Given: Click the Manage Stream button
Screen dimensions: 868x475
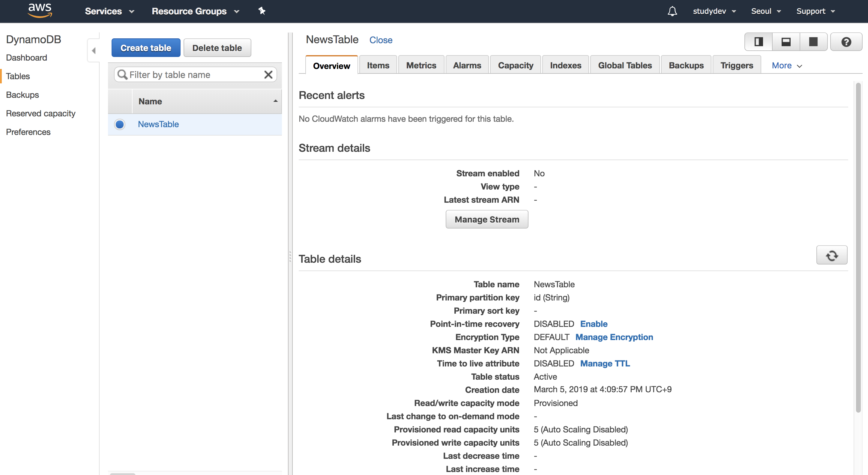Looking at the screenshot, I should (486, 219).
